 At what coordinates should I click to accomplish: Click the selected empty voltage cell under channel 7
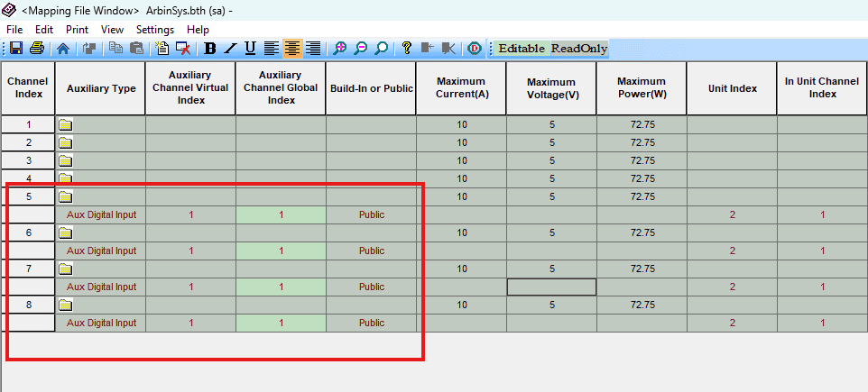(551, 287)
